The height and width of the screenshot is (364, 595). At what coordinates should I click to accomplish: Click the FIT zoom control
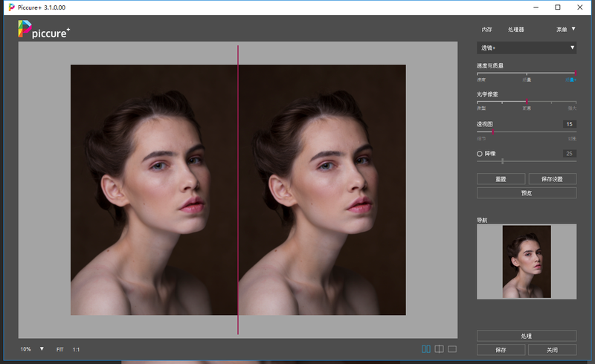pos(59,349)
